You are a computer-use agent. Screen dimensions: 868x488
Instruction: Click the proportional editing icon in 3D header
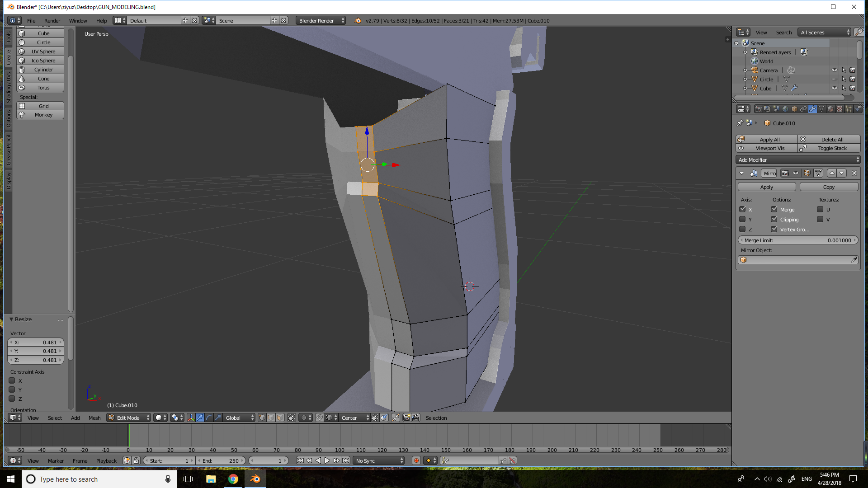click(304, 418)
